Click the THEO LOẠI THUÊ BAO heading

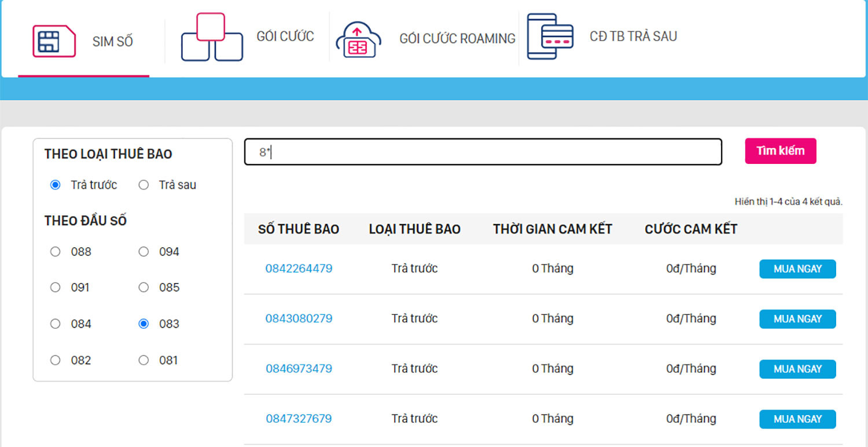coord(108,154)
